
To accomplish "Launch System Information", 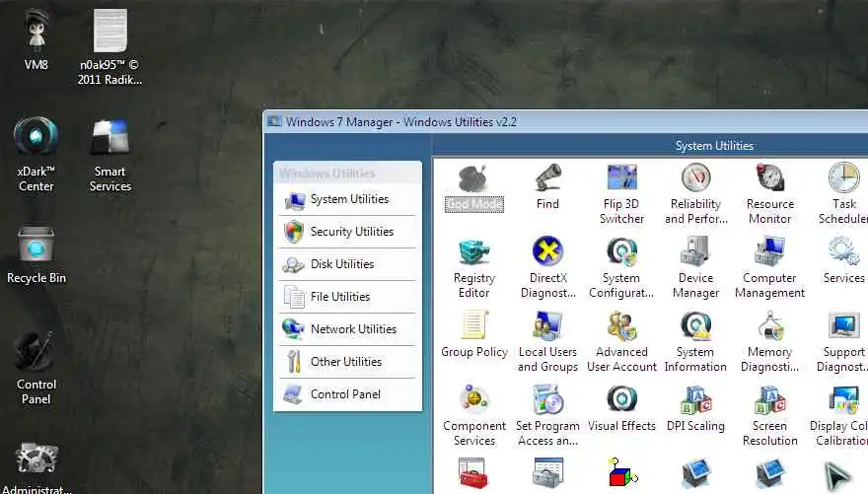I will [x=695, y=342].
